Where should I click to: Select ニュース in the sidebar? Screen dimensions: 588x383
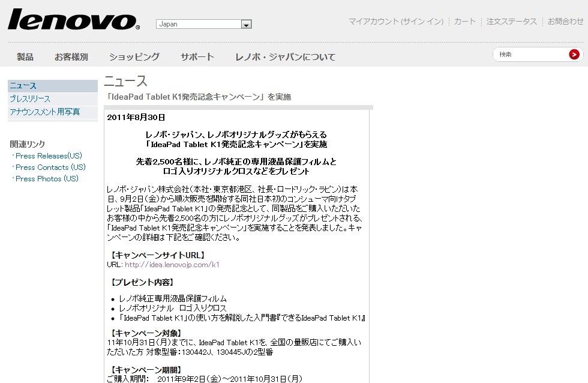[x=53, y=86]
